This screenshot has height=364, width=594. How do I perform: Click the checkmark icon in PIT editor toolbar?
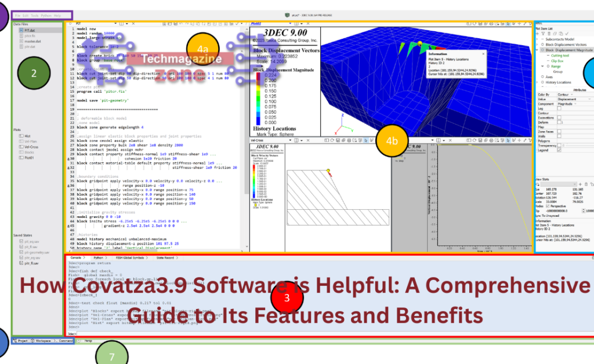(x=237, y=23)
